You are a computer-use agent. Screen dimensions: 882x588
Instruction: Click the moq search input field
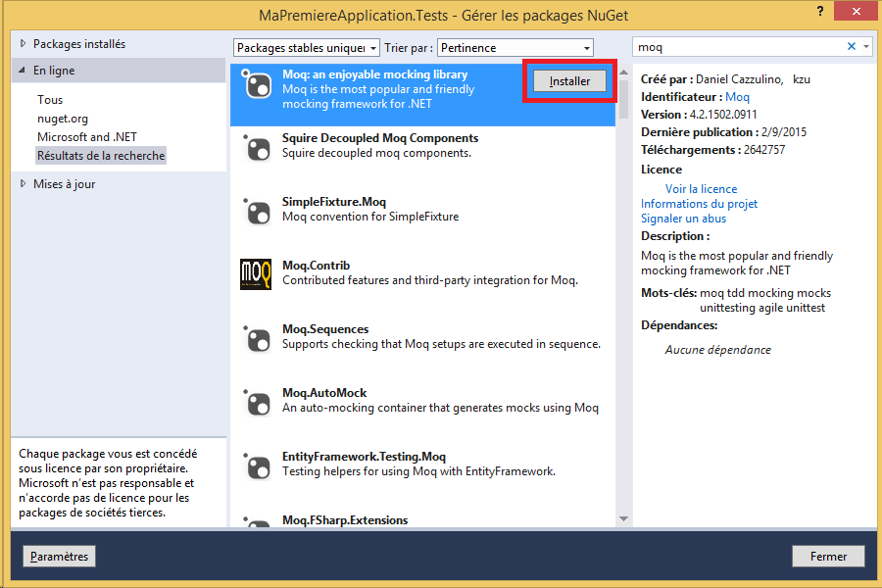point(740,47)
